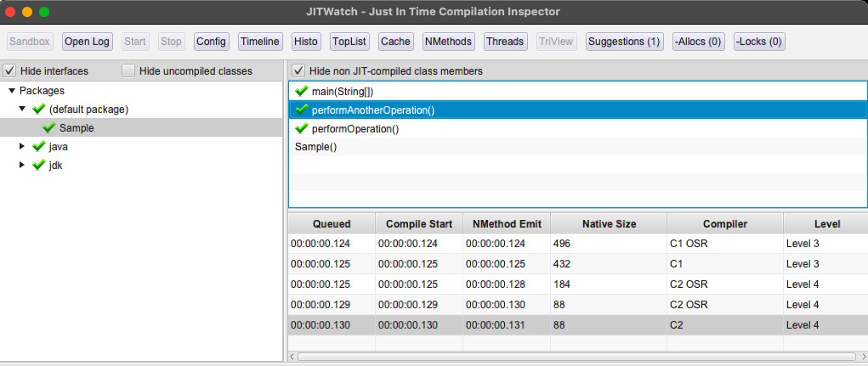Screen dimensions: 868x366
Task: Sort by Level column header
Action: click(826, 224)
